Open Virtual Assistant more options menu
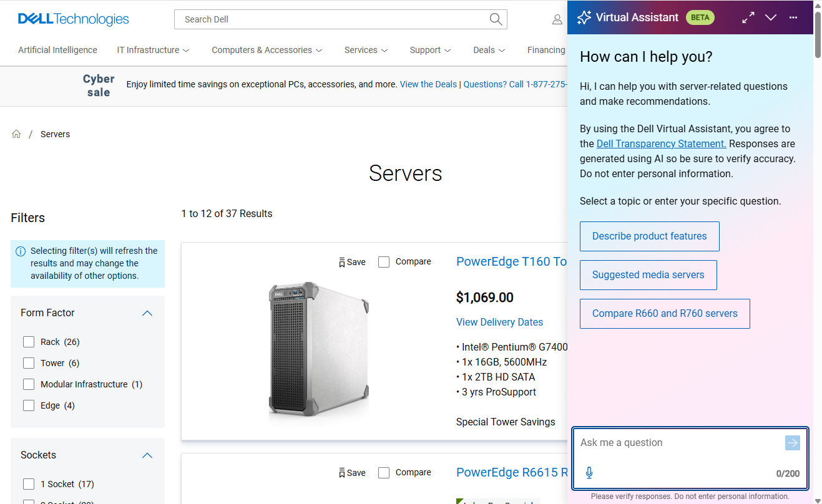Viewport: 822px width, 504px height. tap(793, 17)
